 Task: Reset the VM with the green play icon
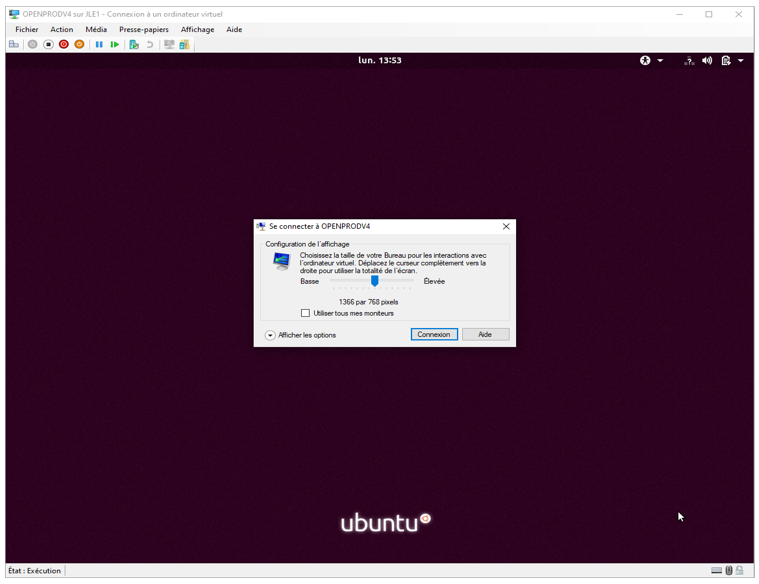115,45
